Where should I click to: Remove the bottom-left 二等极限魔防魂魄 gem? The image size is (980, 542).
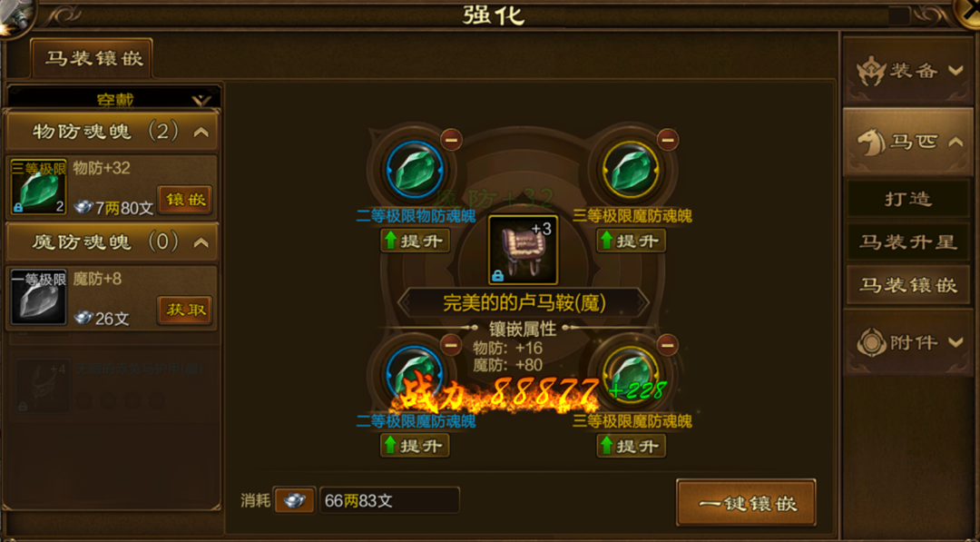pyautogui.click(x=451, y=344)
